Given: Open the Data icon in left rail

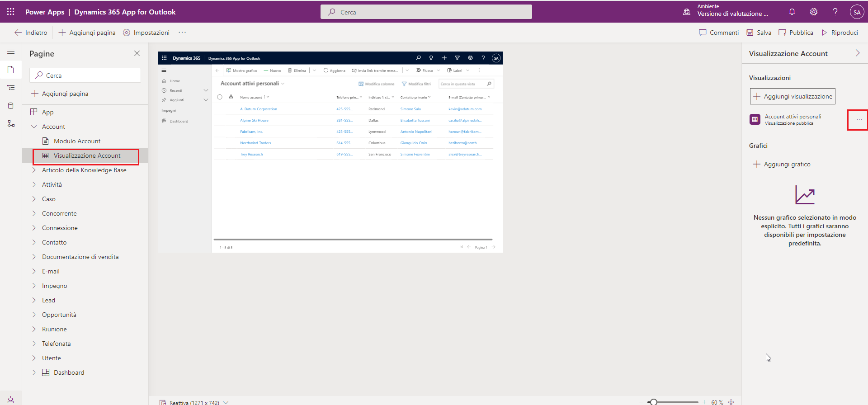Looking at the screenshot, I should pos(11,106).
